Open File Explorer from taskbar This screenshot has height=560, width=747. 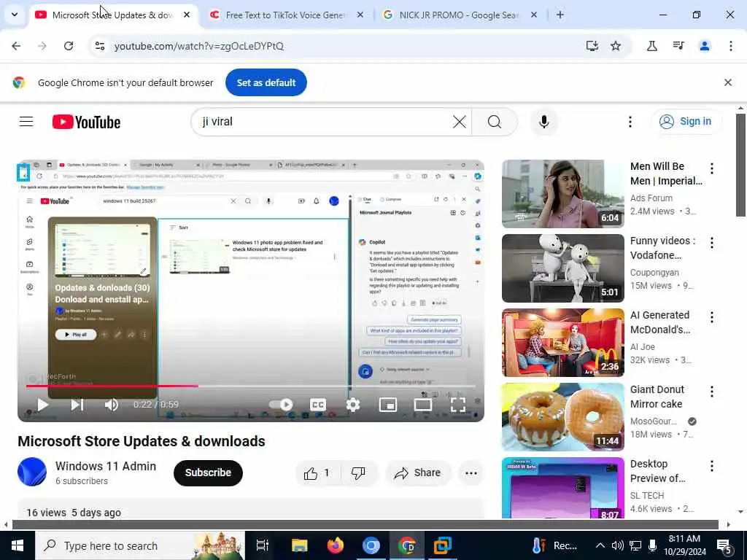click(x=300, y=545)
